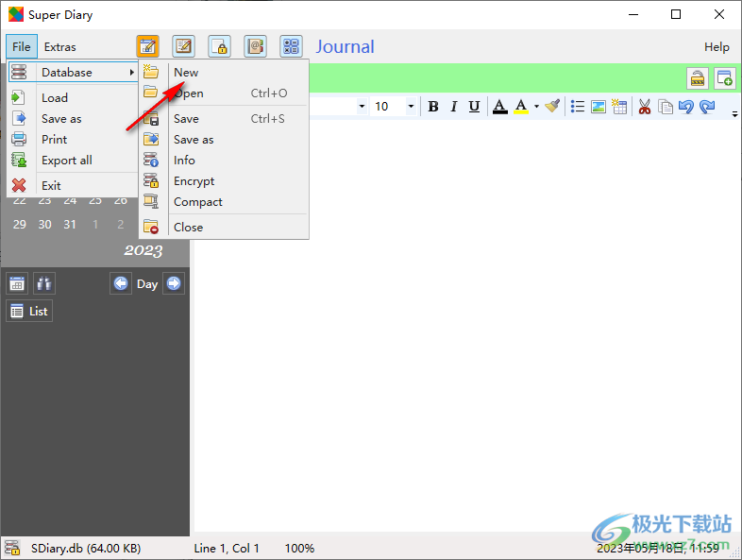The width and height of the screenshot is (742, 560).
Task: Click the binoculars search icon
Action: click(44, 283)
